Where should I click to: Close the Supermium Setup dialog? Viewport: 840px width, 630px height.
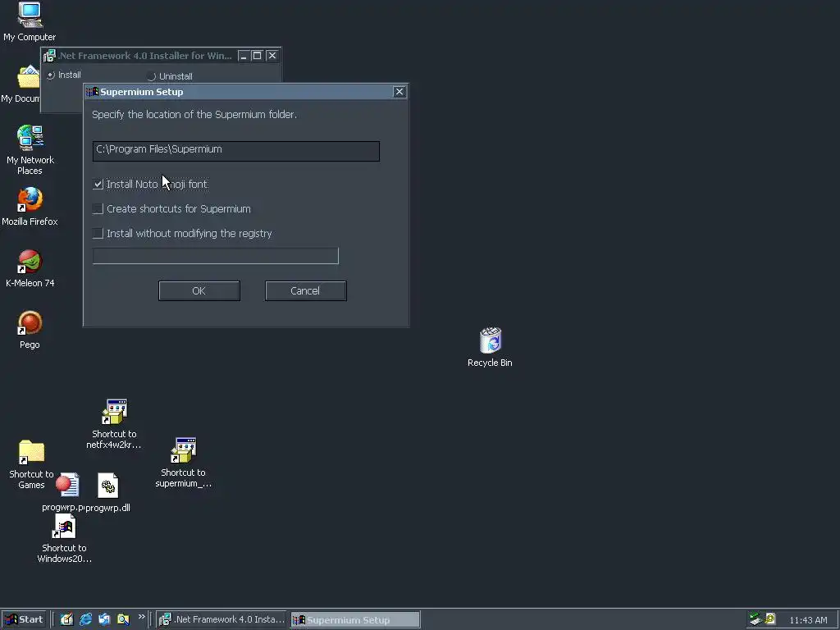pos(399,92)
